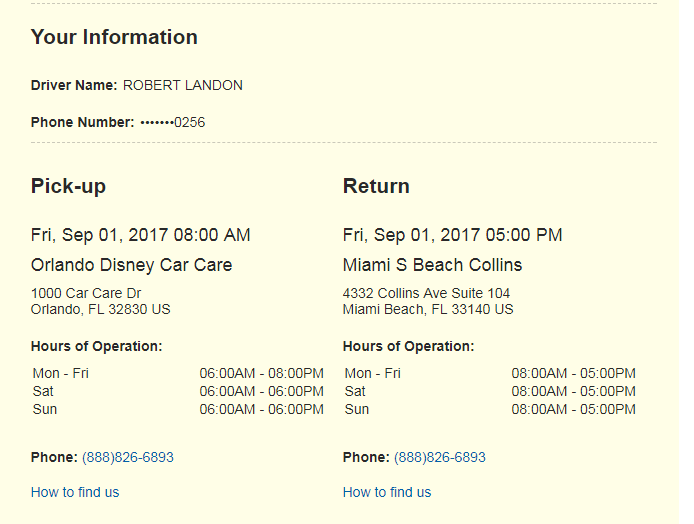This screenshot has width=694, height=524.
Task: Select the return date and time 05:00 PM
Action: tap(453, 236)
